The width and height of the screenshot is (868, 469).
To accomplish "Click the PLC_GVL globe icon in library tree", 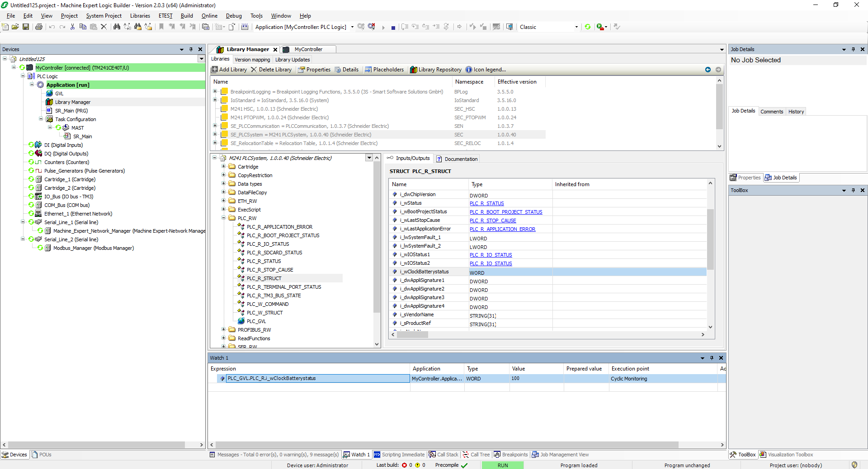I will pos(241,321).
